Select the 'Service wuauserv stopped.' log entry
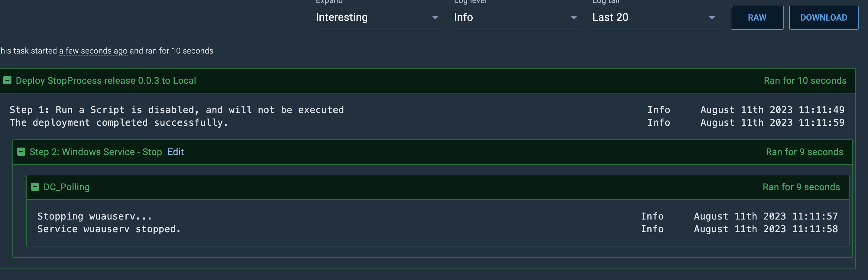Viewport: 868px width, 280px height. (x=109, y=229)
